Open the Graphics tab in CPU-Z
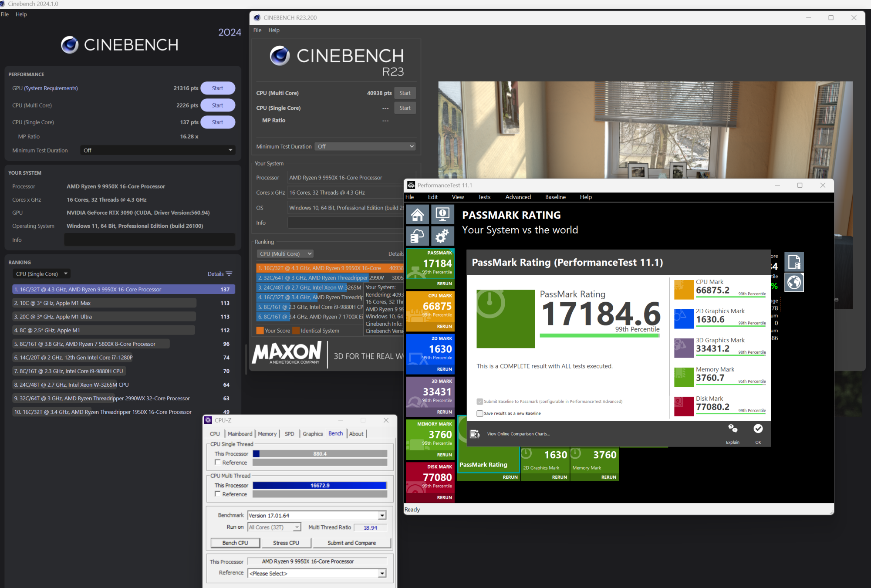The image size is (871, 588). [313, 434]
